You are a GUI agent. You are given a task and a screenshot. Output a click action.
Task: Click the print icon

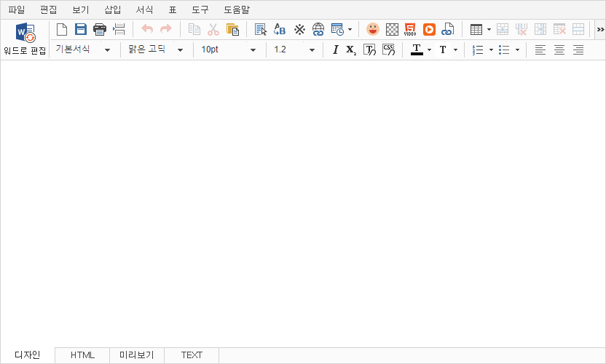(100, 29)
